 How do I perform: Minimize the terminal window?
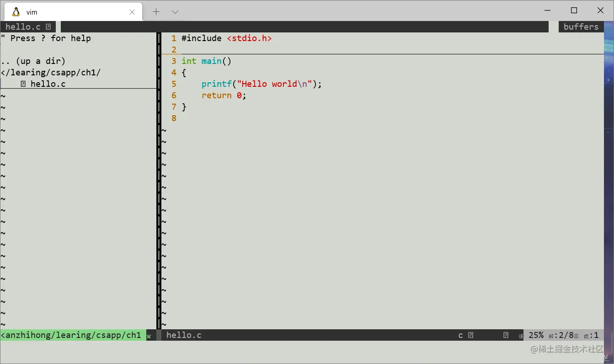[x=548, y=11]
